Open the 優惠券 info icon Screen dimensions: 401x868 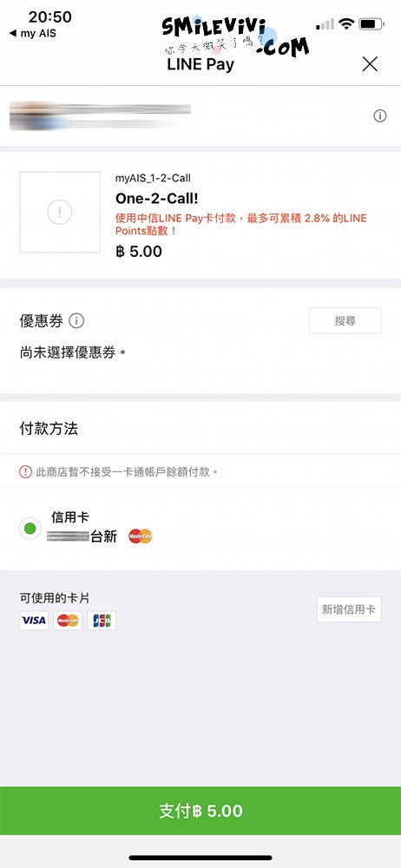click(x=76, y=320)
